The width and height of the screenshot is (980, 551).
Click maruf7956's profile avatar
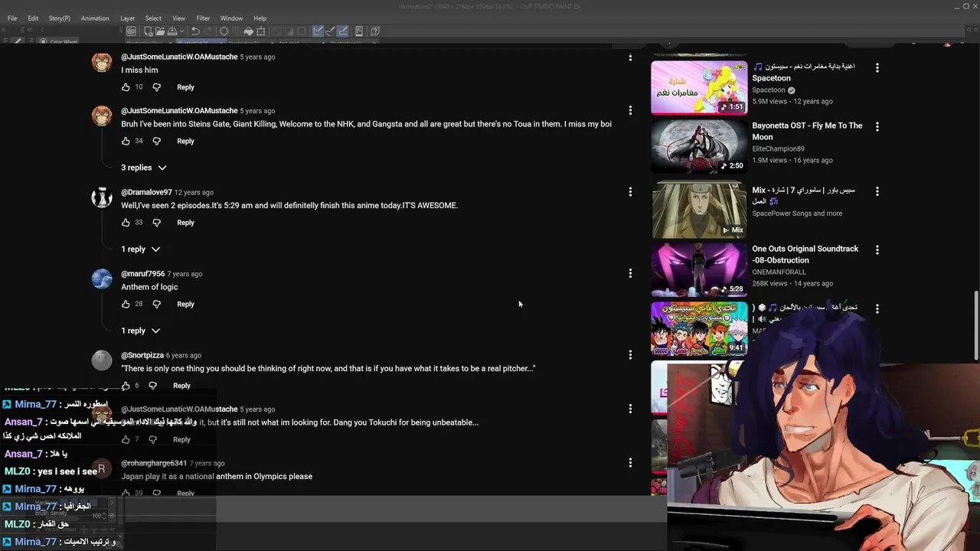(102, 279)
